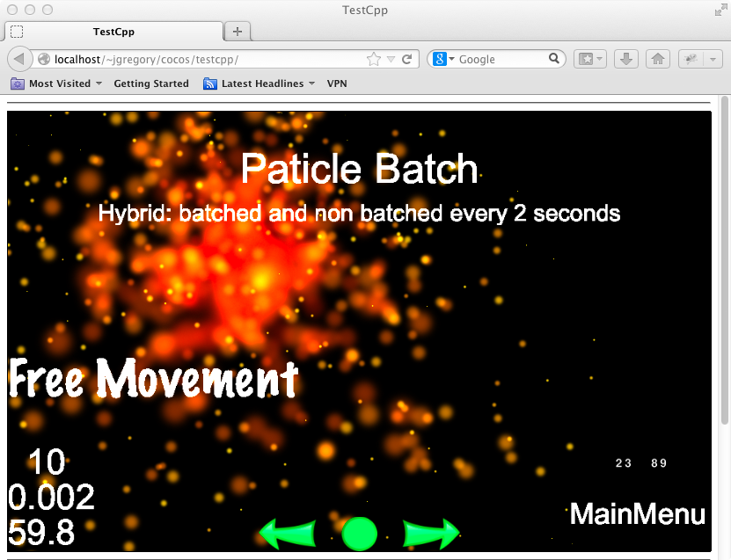Viewport: 731px width, 560px height.
Task: Open the VPN bookmark
Action: point(337,84)
